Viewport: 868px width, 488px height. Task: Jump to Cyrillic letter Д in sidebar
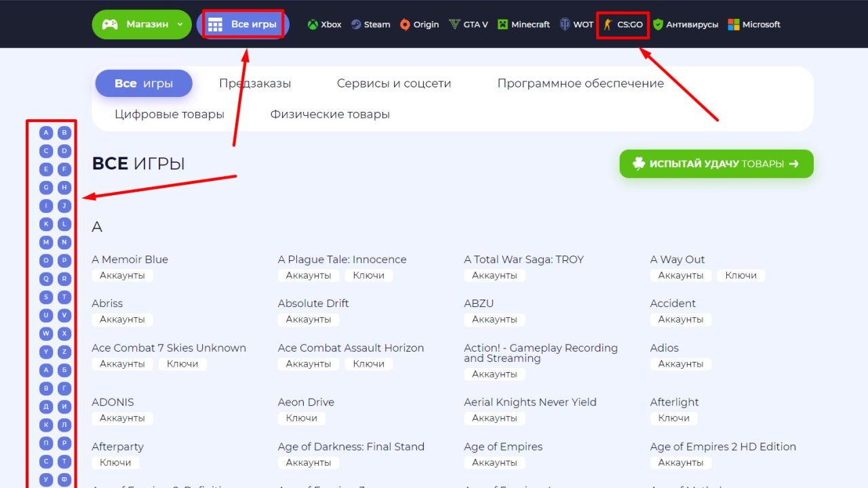coord(46,407)
